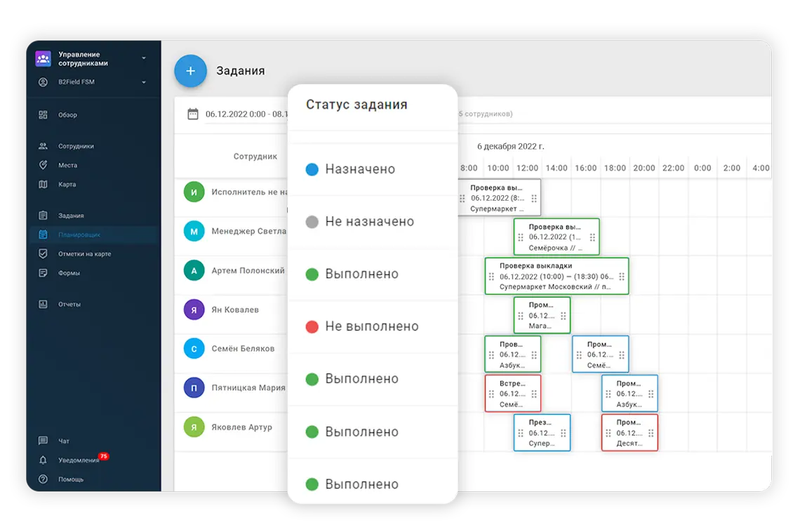The height and width of the screenshot is (532, 800).
Task: Click the Help question mark icon
Action: pyautogui.click(x=44, y=479)
